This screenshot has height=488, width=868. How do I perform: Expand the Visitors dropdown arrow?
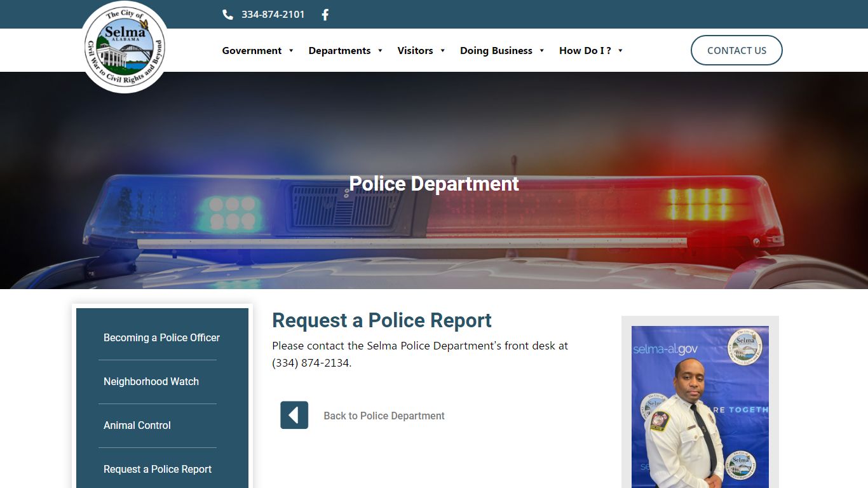(x=442, y=51)
